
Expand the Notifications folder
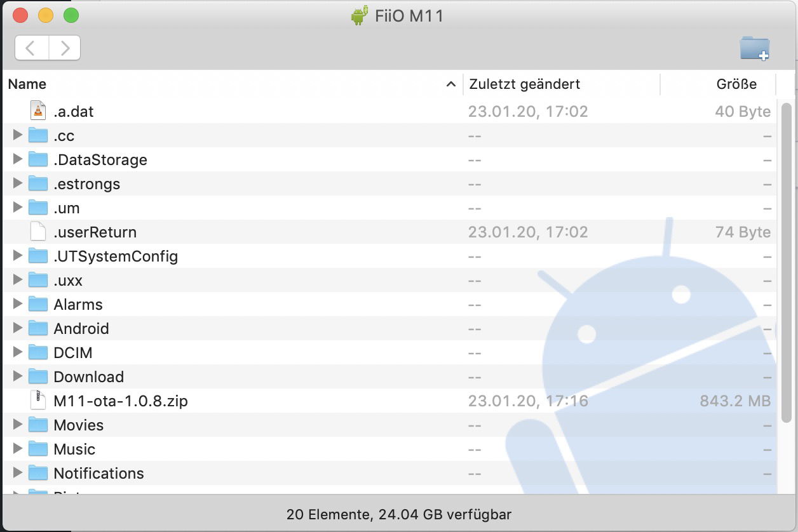(x=18, y=473)
